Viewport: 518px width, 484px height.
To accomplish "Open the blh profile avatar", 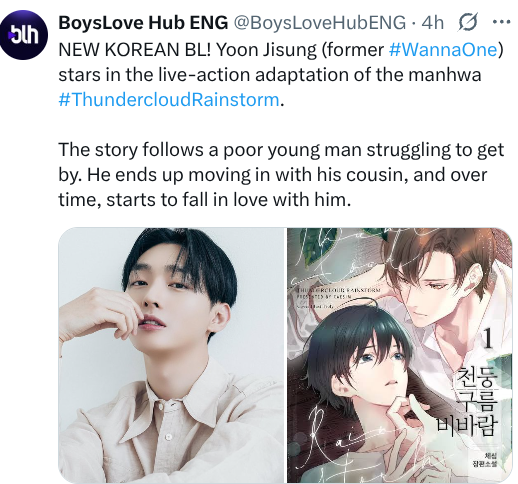I will tap(24, 35).
